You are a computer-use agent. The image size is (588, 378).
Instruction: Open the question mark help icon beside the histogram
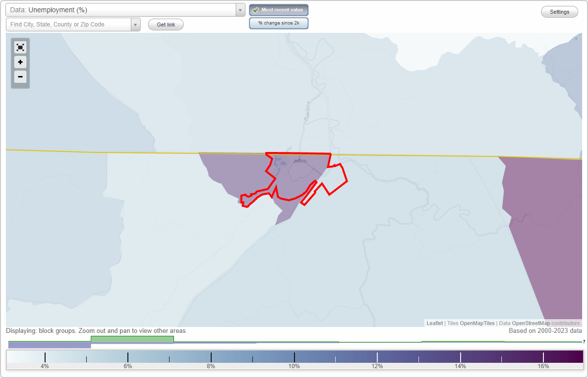coord(585,342)
